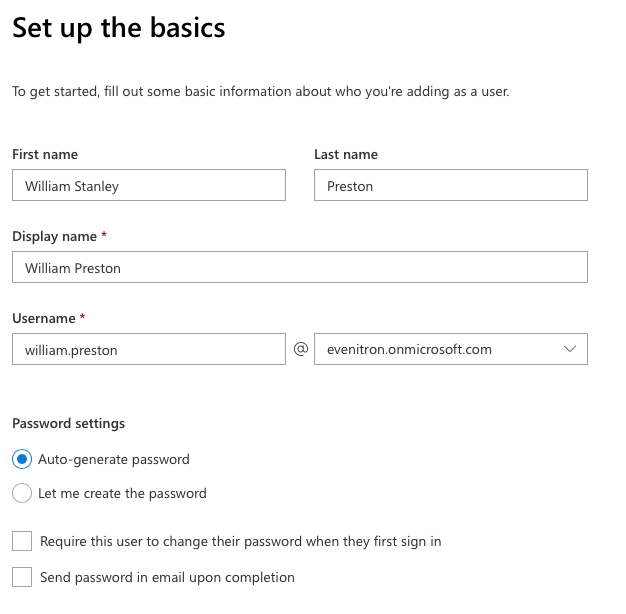Enable require password change at first sign in

click(22, 541)
